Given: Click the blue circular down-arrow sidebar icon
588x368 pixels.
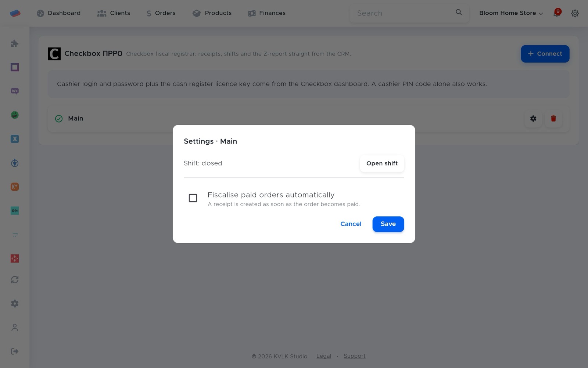Looking at the screenshot, I should click(15, 163).
